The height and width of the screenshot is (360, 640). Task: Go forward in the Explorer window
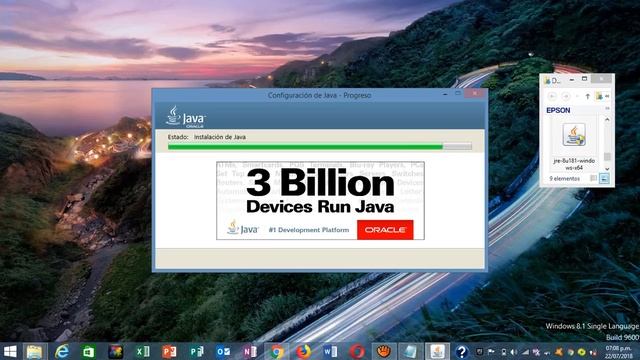[566, 96]
